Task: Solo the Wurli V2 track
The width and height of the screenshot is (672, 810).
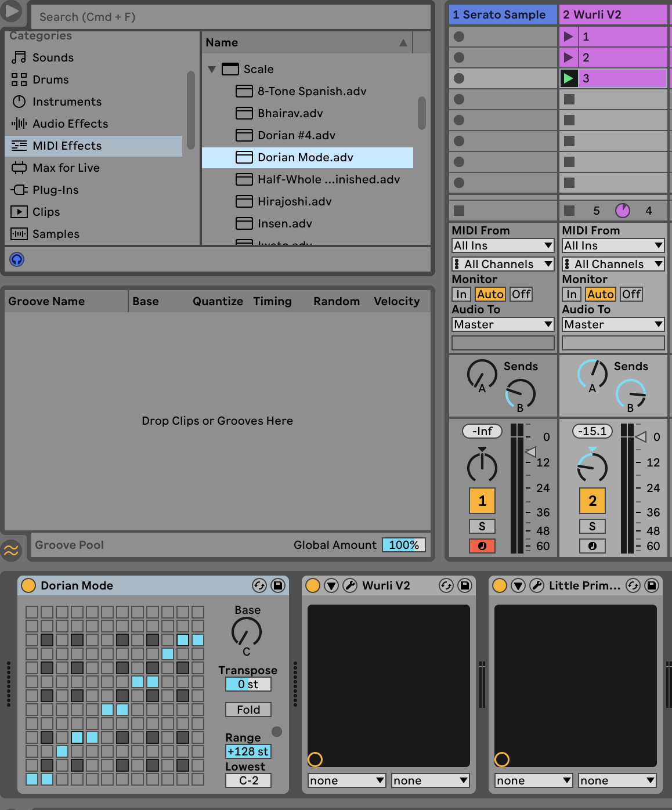Action: pyautogui.click(x=592, y=526)
